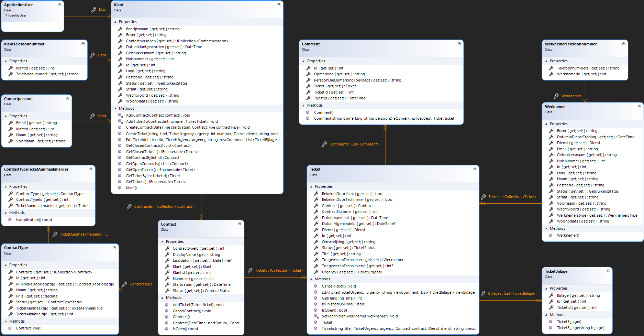Collapse Methods section in Klant class
644x336 pixels.
[x=115, y=108]
